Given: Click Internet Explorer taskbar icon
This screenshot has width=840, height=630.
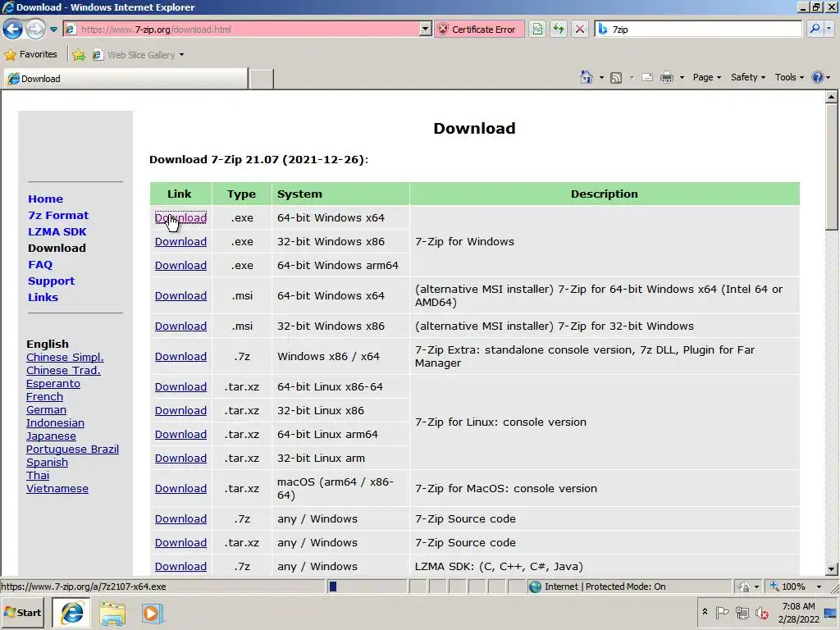Looking at the screenshot, I should click(72, 613).
